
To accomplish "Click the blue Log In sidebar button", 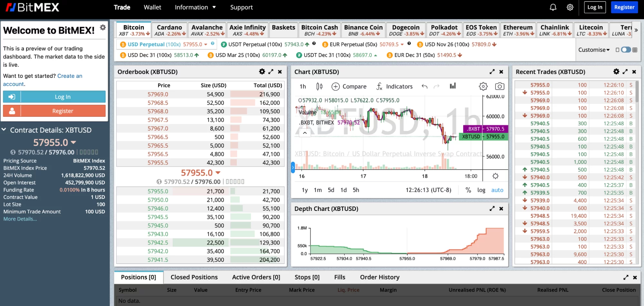I will [x=54, y=97].
